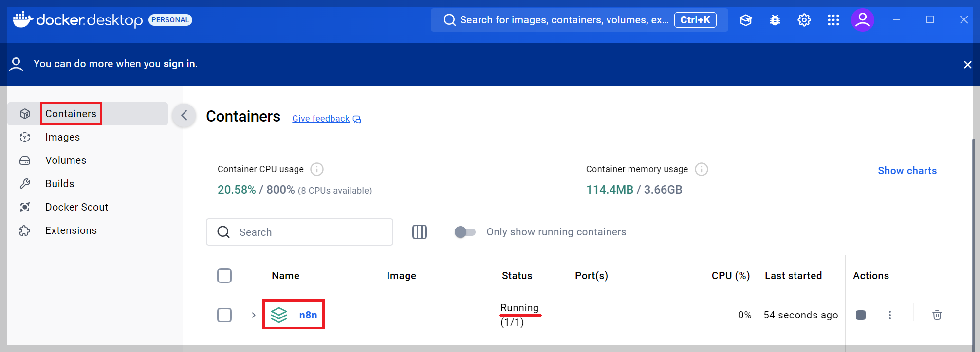Click the purple user account avatar

pos(863,20)
